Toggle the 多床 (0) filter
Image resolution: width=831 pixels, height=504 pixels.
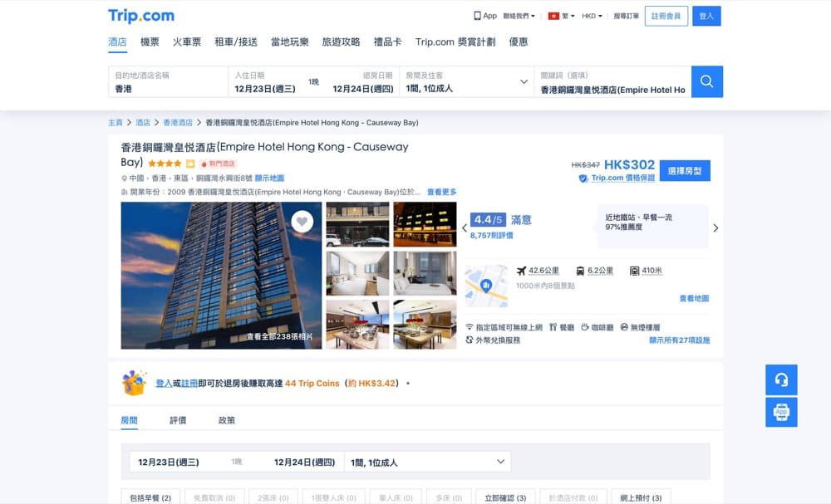(x=449, y=497)
